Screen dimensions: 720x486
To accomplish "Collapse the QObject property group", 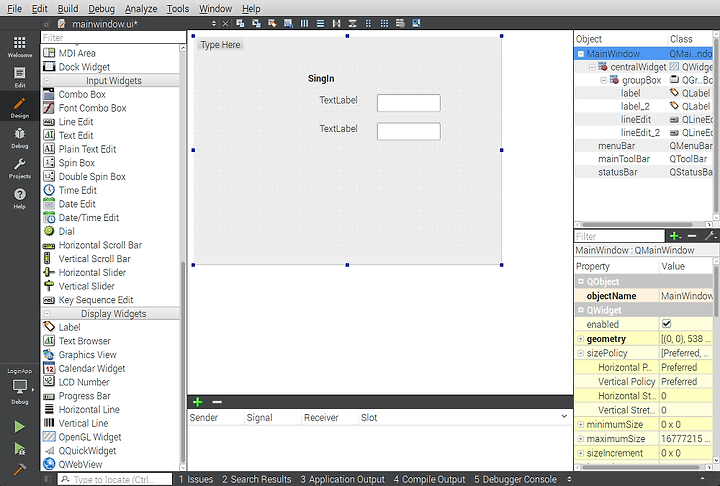I will (580, 282).
